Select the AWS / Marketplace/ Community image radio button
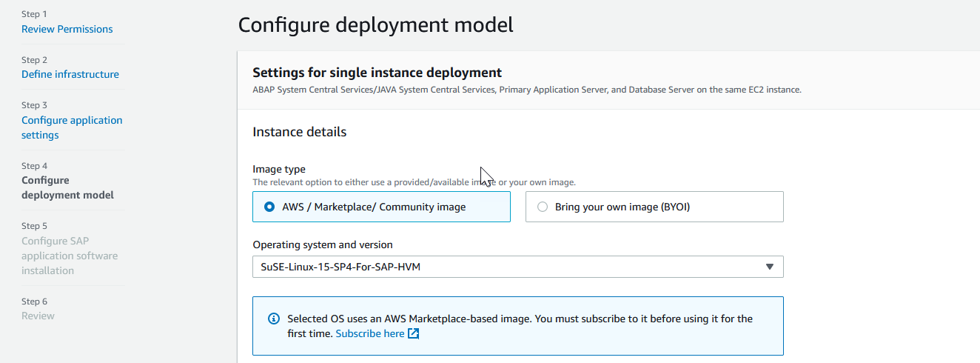The height and width of the screenshot is (363, 980). click(x=269, y=207)
